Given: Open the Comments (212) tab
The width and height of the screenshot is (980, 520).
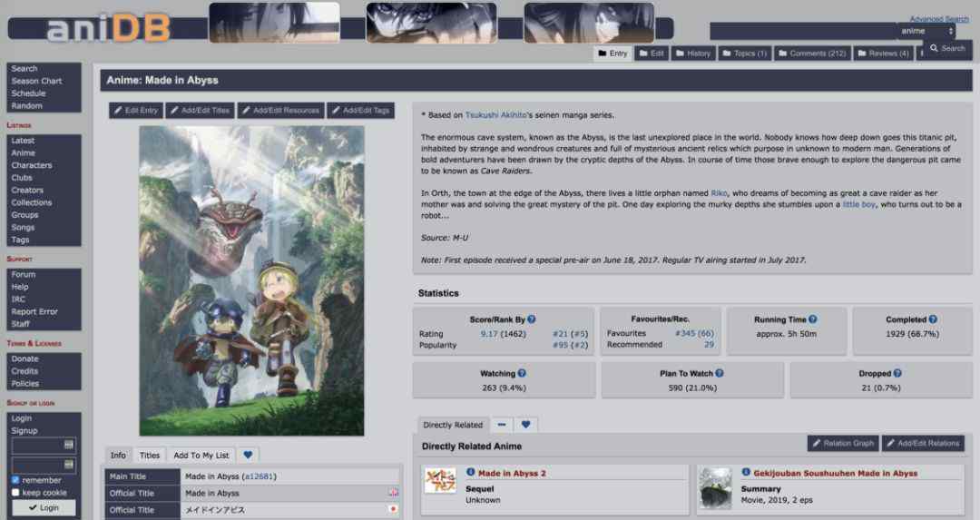Looking at the screenshot, I should pyautogui.click(x=812, y=54).
